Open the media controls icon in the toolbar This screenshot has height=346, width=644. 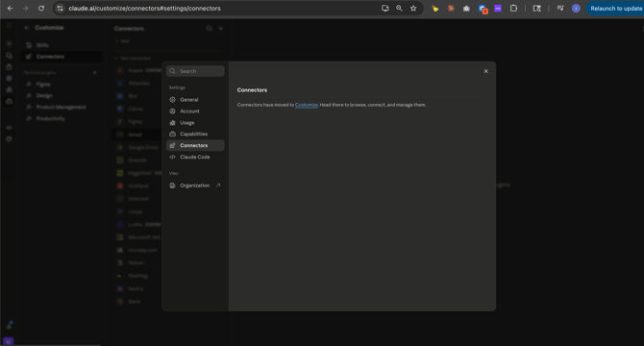coord(560,9)
